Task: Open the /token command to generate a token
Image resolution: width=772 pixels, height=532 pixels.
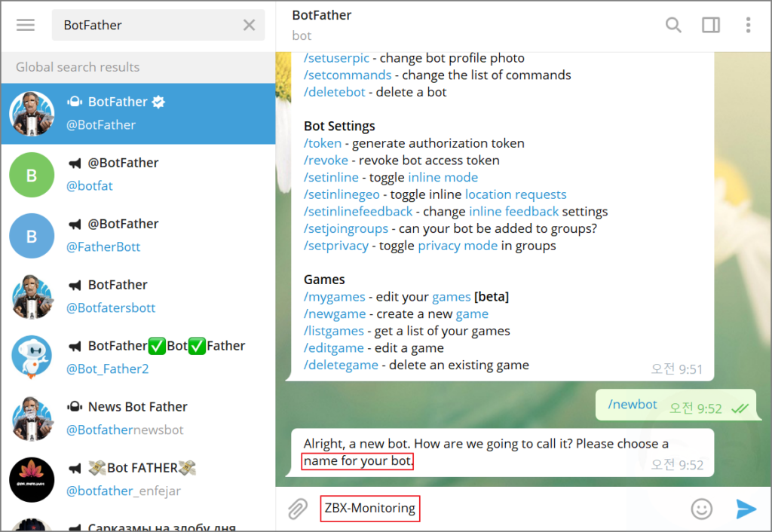Action: click(323, 142)
